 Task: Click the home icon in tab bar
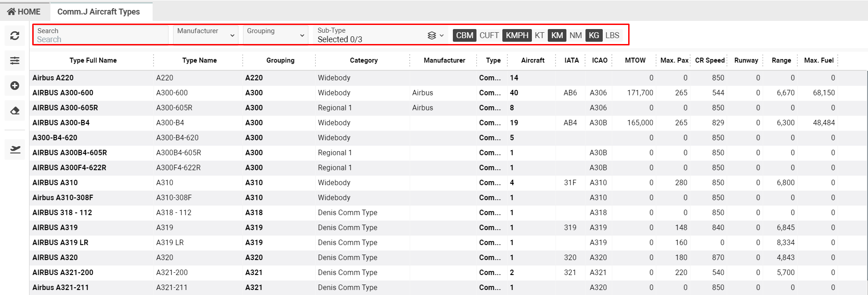(11, 12)
